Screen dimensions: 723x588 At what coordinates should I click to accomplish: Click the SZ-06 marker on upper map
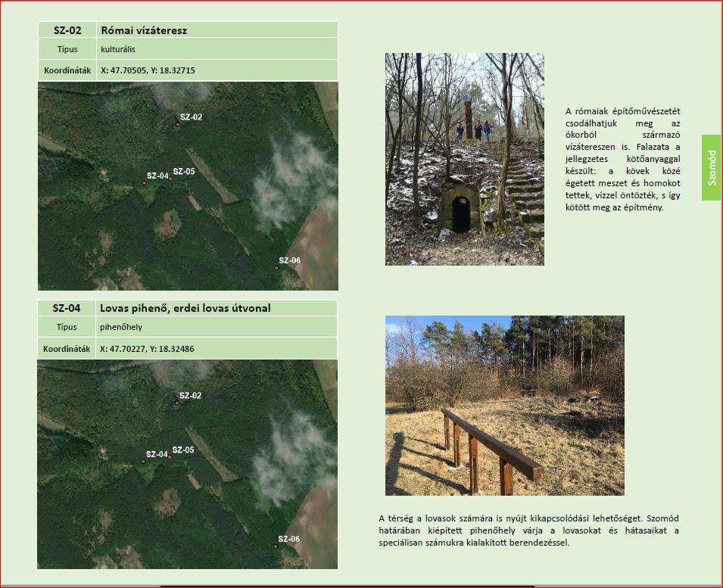[x=276, y=268]
